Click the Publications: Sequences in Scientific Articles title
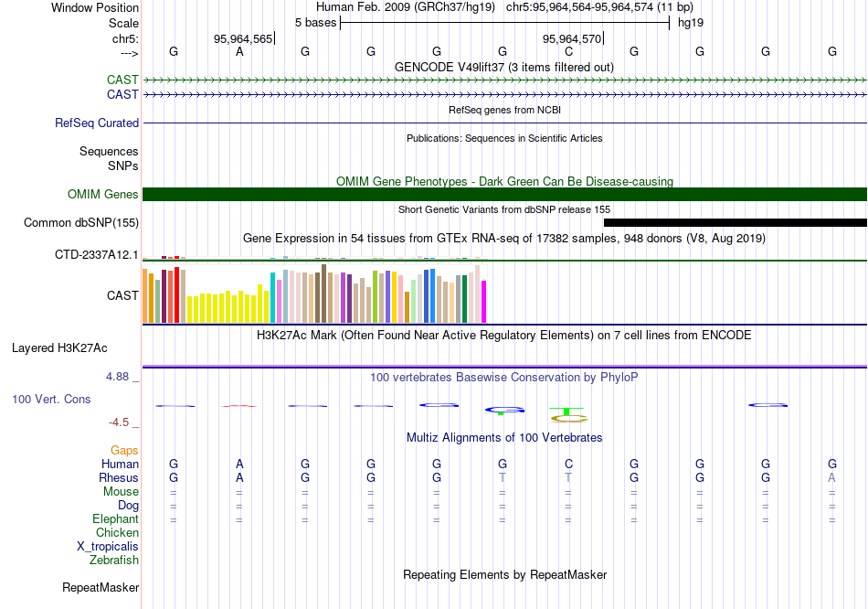 tap(504, 138)
